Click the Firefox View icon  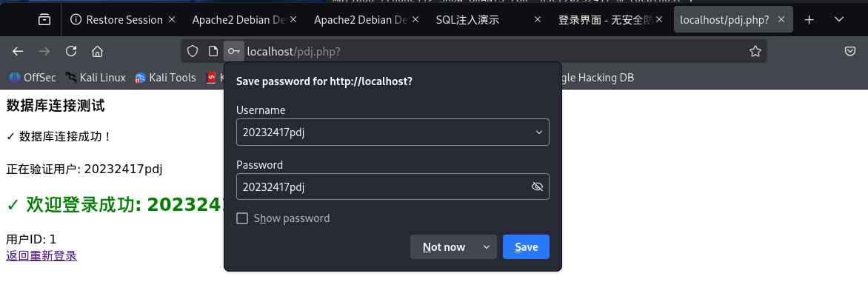click(44, 20)
